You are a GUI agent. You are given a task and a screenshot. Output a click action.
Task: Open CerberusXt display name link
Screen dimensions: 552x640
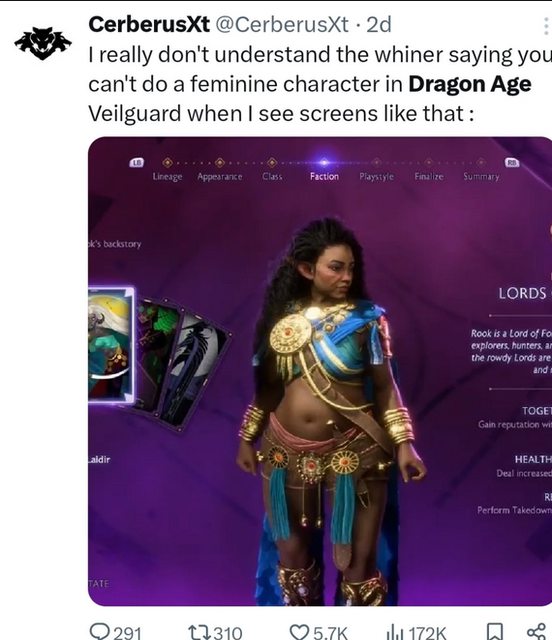point(149,24)
